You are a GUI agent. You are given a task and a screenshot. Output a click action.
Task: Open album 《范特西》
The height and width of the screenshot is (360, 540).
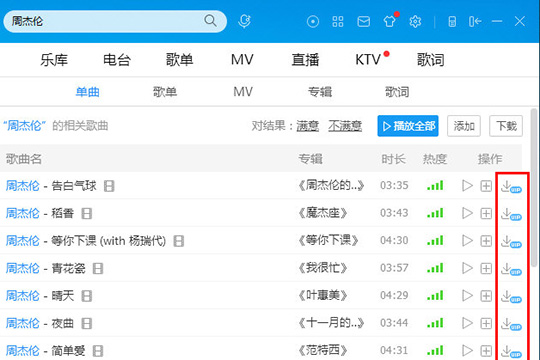point(323,351)
